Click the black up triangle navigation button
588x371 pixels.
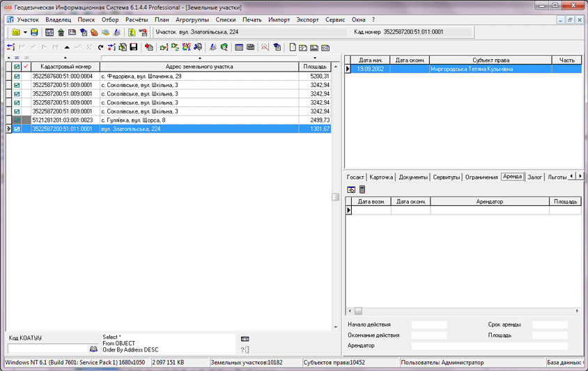tap(67, 47)
